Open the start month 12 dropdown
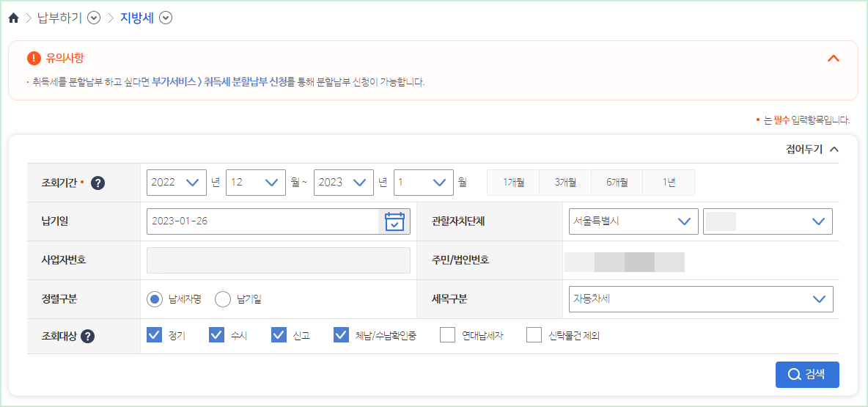The image size is (868, 407). point(256,183)
